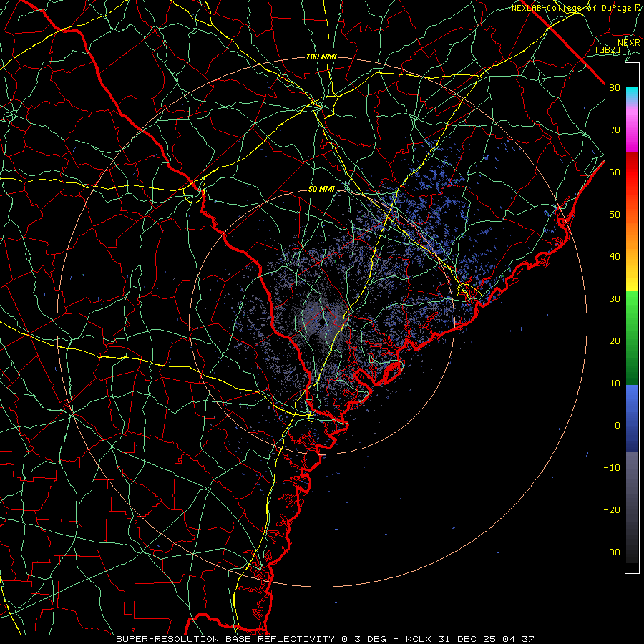Click the 50 dBZ value on the scale
Image resolution: width=644 pixels, height=644 pixels.
615,215
